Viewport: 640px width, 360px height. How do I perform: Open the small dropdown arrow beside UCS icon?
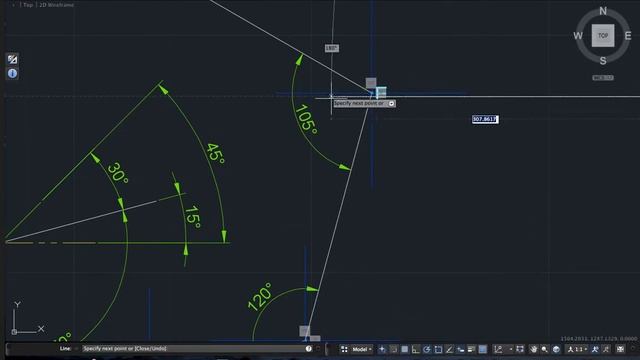(511, 349)
